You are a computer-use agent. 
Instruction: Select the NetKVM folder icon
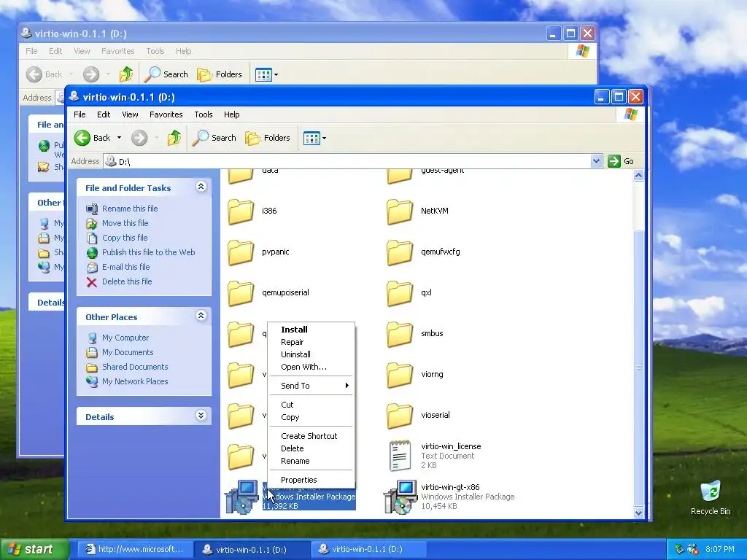pos(400,211)
